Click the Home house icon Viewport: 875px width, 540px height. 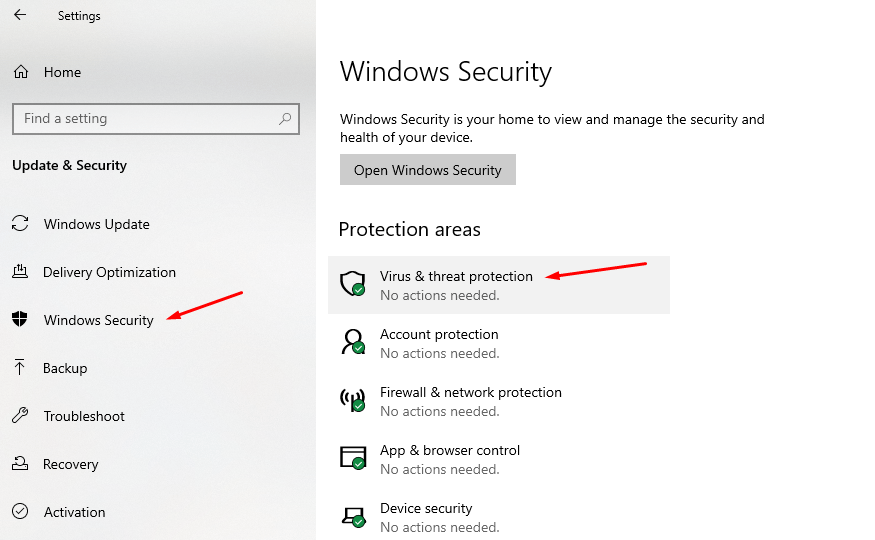tap(21, 72)
